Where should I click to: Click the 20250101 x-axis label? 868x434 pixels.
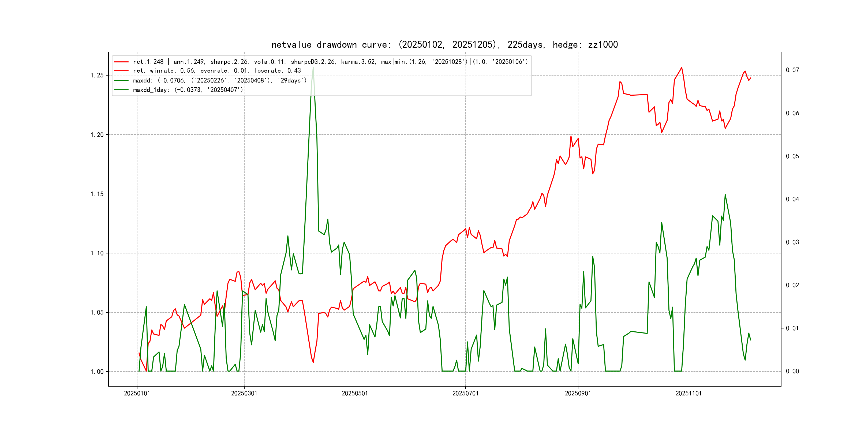[x=137, y=393]
